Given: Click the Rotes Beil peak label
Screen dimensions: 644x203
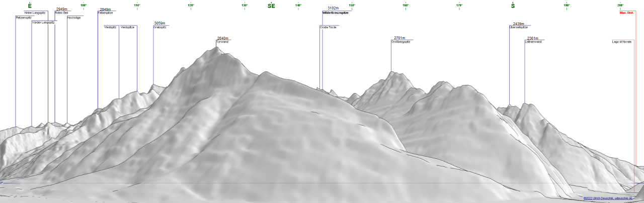Looking at the screenshot, I should click(x=61, y=13).
